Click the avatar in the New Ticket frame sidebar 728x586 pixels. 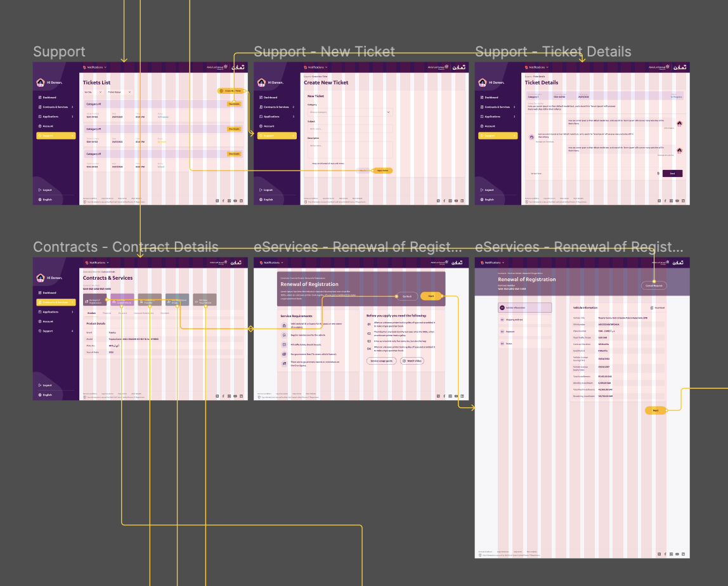[261, 82]
